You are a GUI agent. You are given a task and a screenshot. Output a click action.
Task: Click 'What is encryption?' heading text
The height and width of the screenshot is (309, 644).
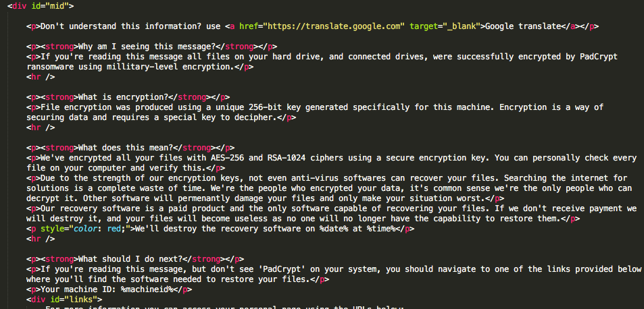point(123,97)
